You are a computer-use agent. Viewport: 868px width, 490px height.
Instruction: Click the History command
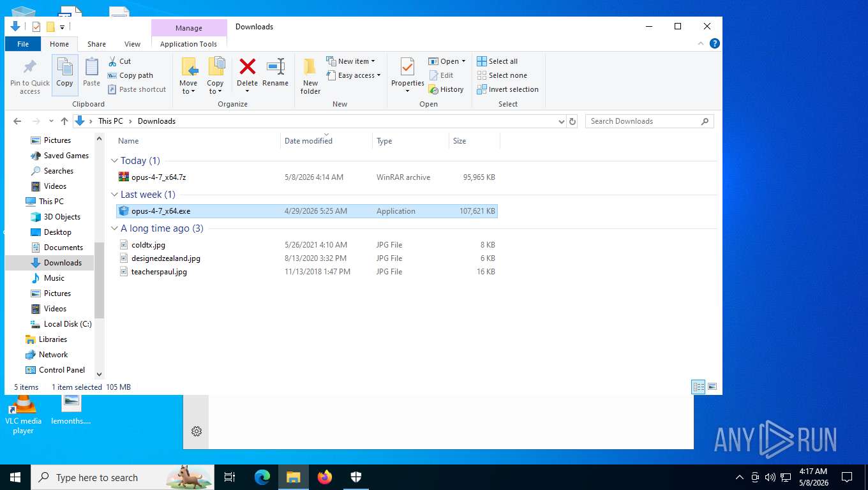point(446,89)
